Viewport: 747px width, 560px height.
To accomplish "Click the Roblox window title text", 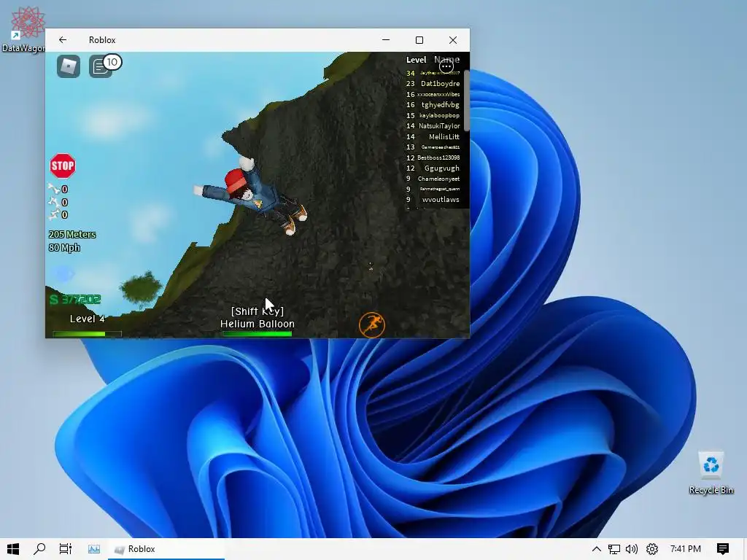I will click(102, 40).
